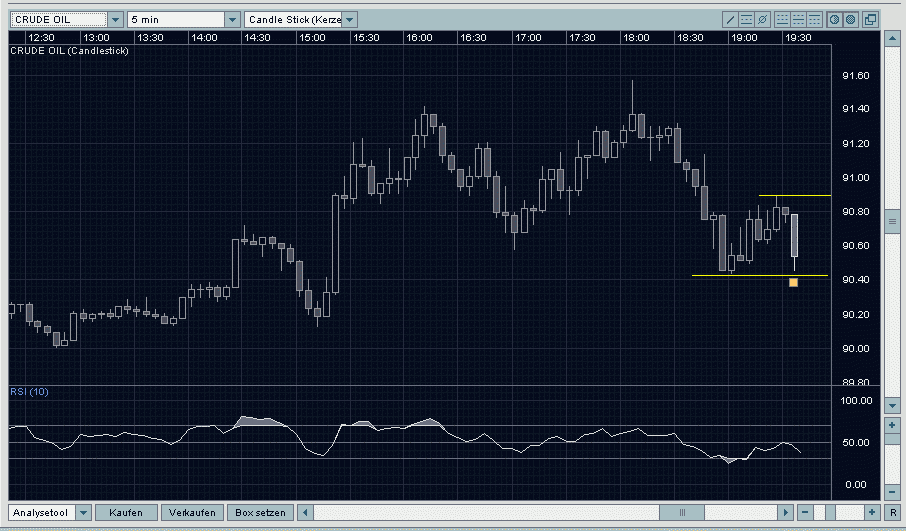Click the CRUDE OIL instrument field
Screen dimensions: 906x531
(x=59, y=20)
